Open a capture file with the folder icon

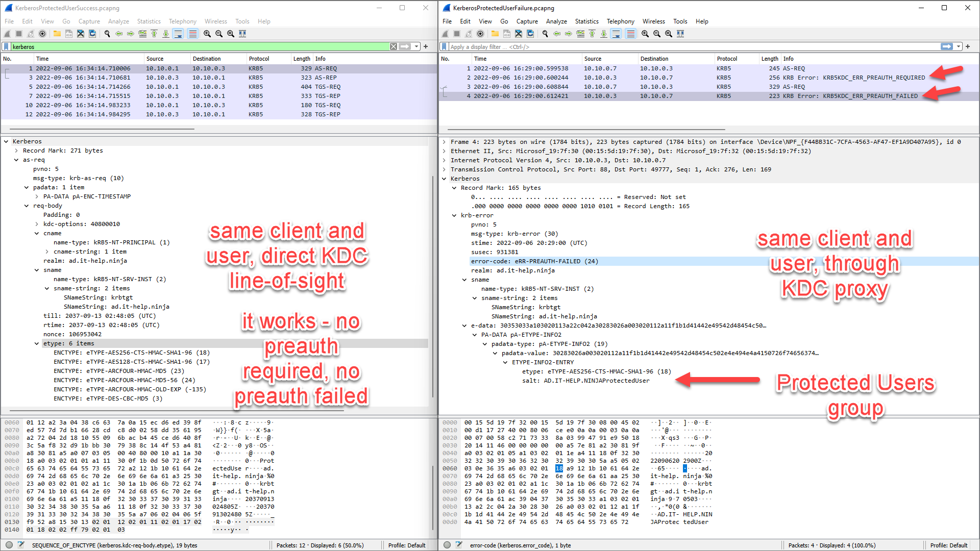57,34
